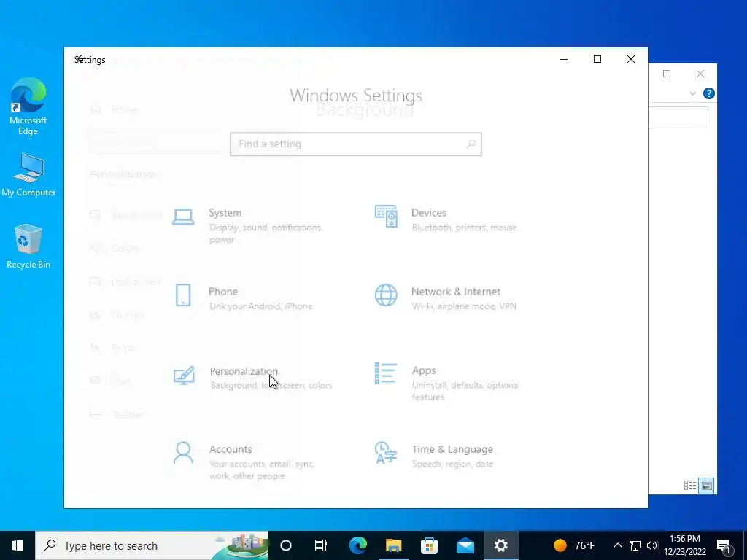Minimize the Settings window
Image resolution: width=747 pixels, height=560 pixels.
(x=564, y=59)
